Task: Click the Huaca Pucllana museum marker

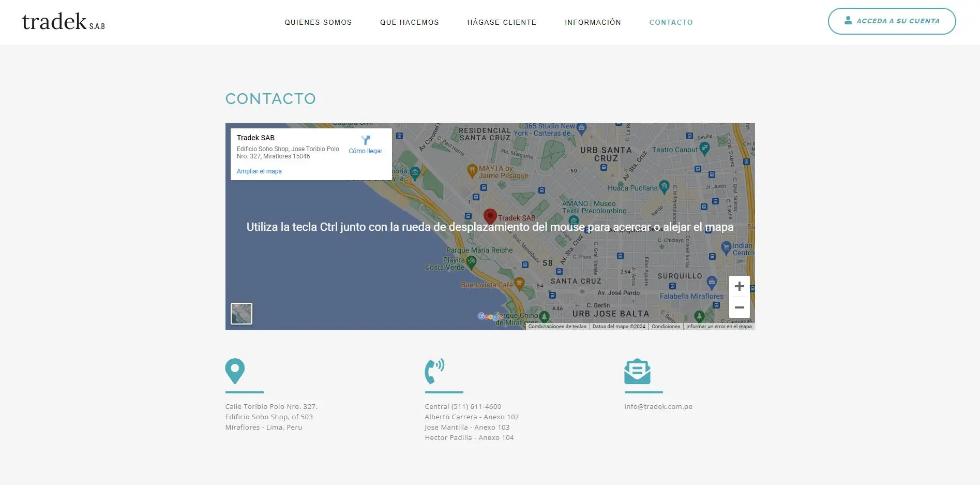Action: 665,186
